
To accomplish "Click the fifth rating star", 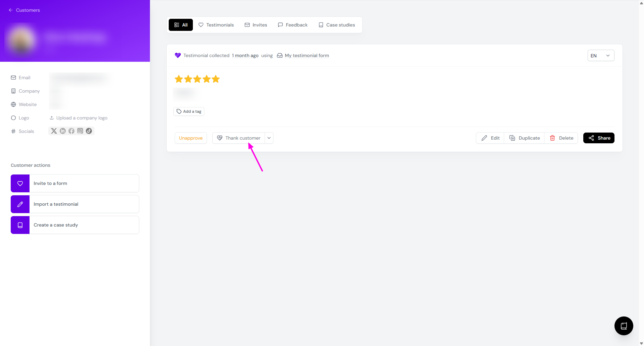I will pyautogui.click(x=216, y=79).
